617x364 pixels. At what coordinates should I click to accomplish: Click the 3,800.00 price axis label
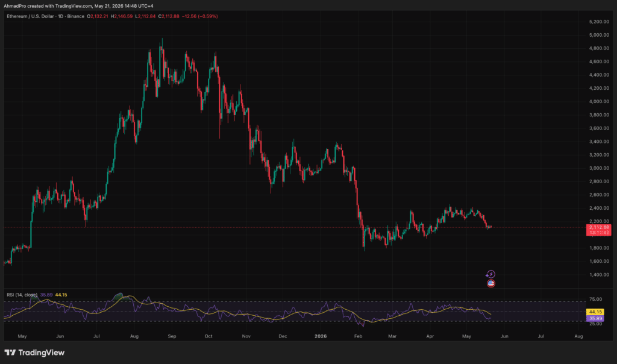[599, 115]
